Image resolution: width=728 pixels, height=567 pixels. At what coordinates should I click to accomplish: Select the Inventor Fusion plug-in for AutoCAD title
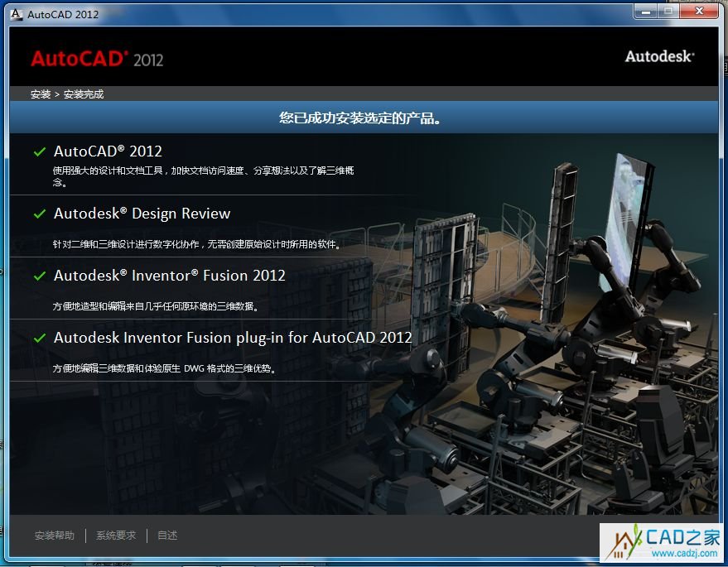233,338
